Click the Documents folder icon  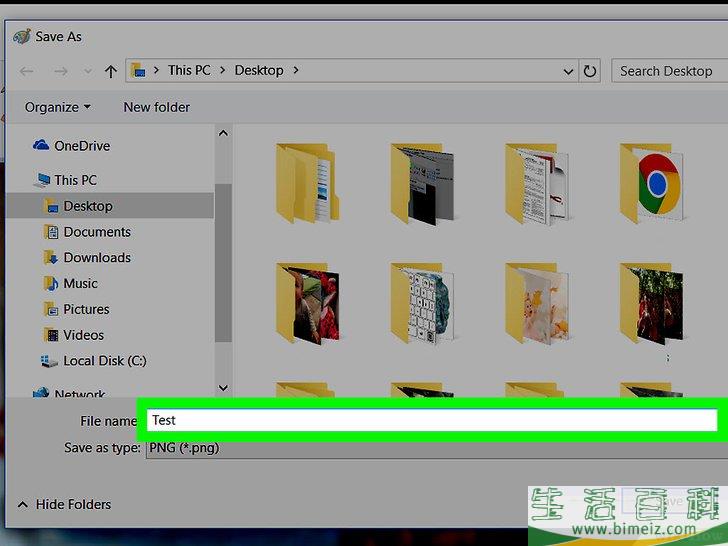click(x=51, y=232)
